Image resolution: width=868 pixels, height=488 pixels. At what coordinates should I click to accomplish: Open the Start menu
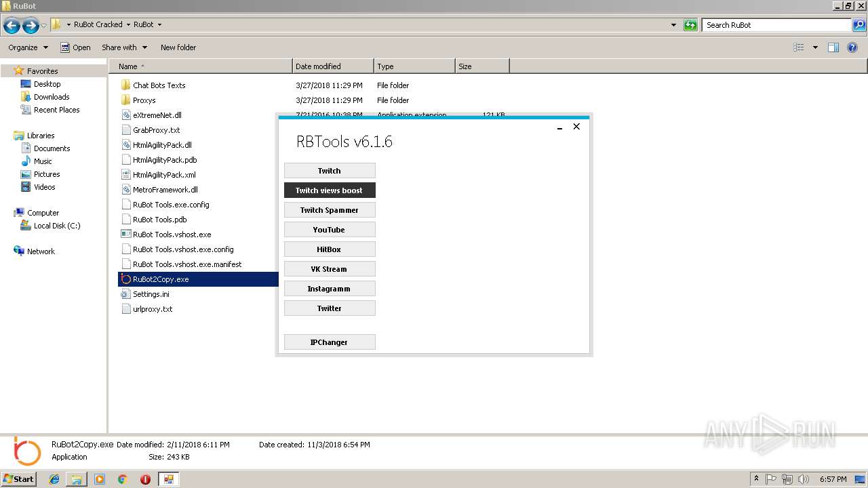pyautogui.click(x=19, y=479)
